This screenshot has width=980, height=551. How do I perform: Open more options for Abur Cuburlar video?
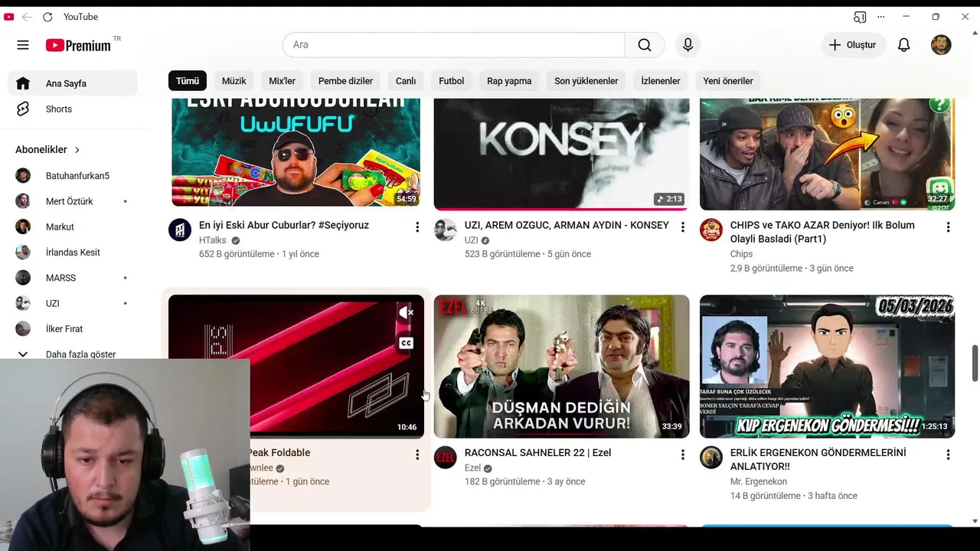[417, 227]
